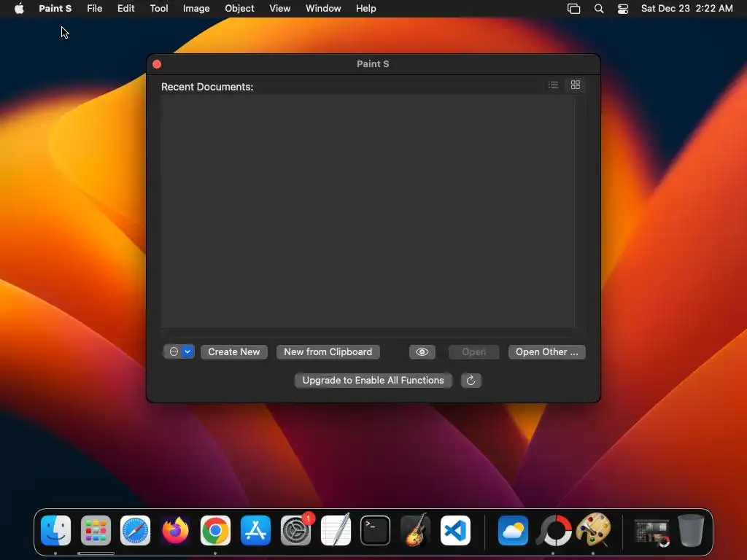Open the View menu

(x=279, y=9)
